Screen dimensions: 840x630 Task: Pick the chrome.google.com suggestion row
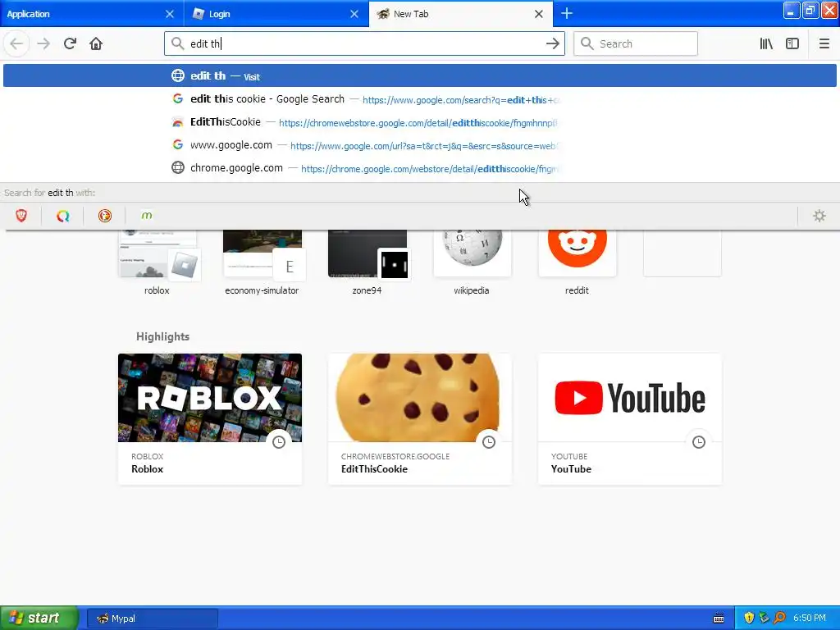point(419,168)
